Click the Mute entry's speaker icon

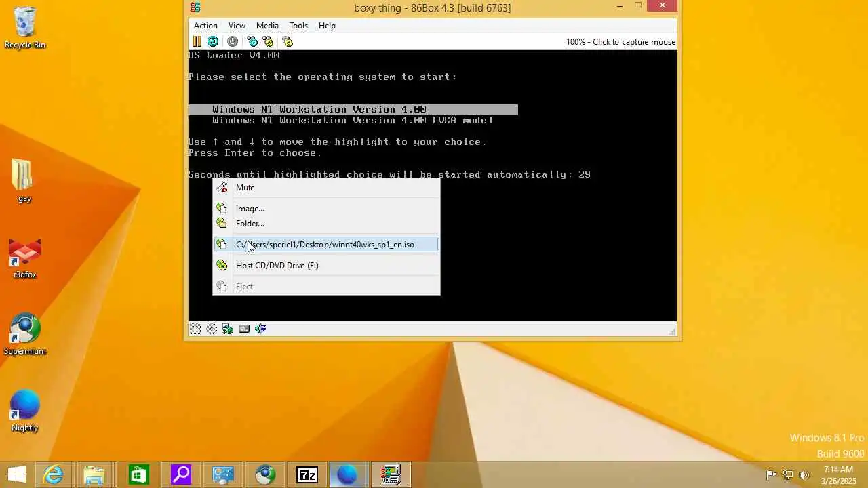tap(222, 188)
